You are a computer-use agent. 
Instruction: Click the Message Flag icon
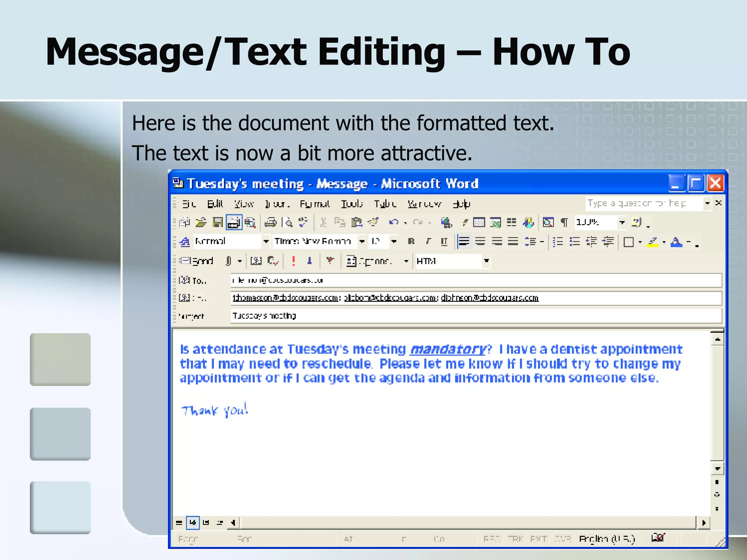point(330,261)
